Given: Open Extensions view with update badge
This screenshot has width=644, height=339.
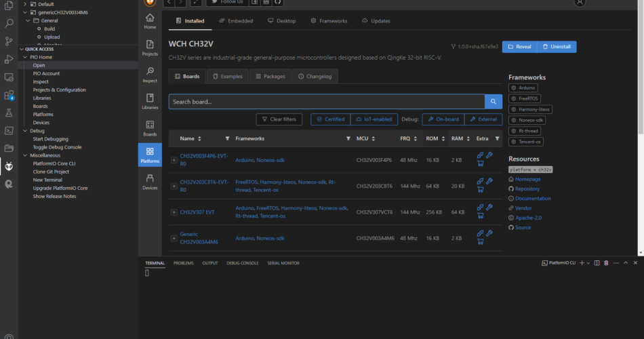Looking at the screenshot, I should click(9, 96).
